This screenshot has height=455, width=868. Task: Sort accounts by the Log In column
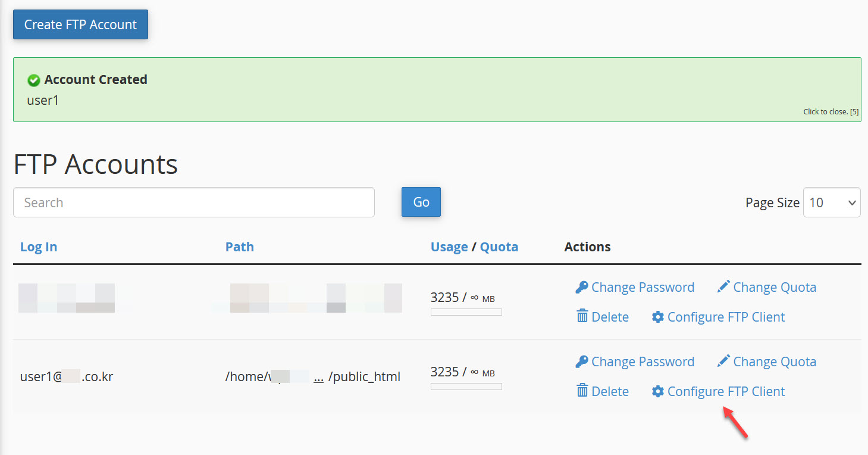point(38,246)
